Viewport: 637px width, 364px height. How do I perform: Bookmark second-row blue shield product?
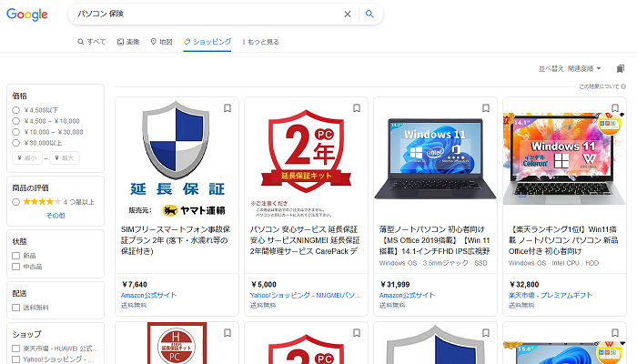point(486,333)
